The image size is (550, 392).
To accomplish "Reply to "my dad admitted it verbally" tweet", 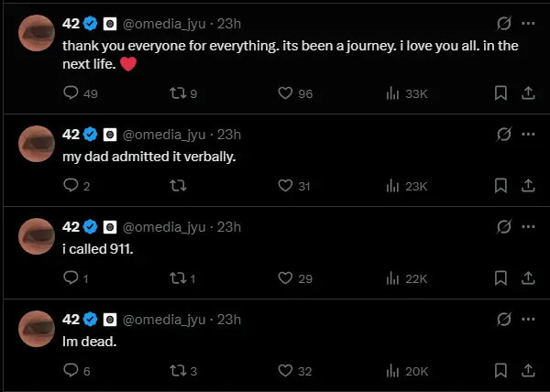I will 71,185.
